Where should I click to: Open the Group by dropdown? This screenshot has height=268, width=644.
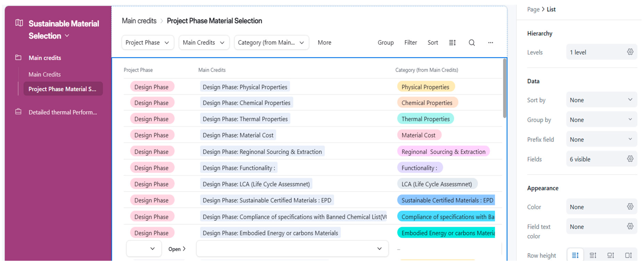tap(601, 120)
